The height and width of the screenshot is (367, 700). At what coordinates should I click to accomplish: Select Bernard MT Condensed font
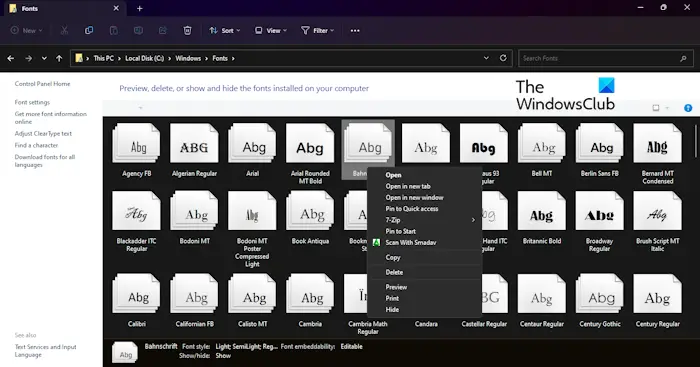click(658, 154)
